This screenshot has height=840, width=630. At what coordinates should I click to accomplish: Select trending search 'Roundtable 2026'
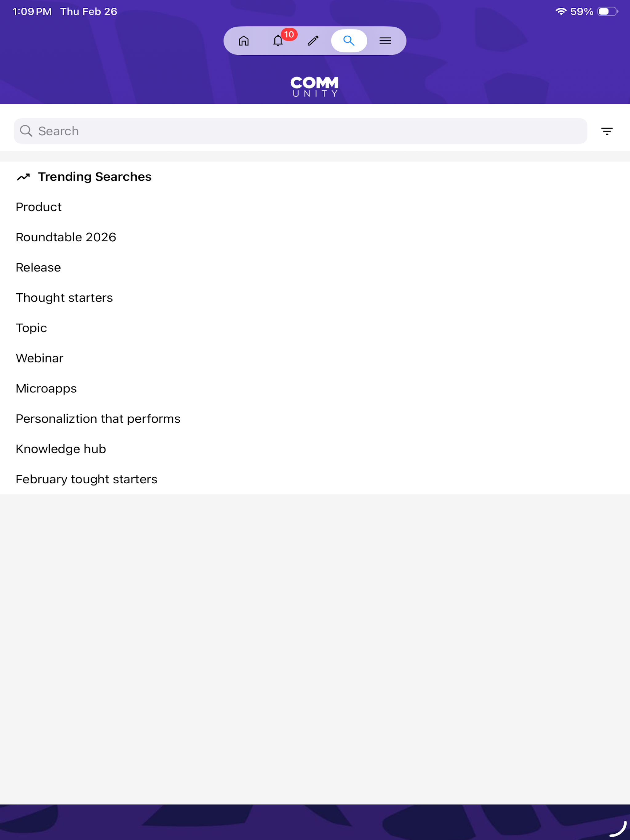66,237
